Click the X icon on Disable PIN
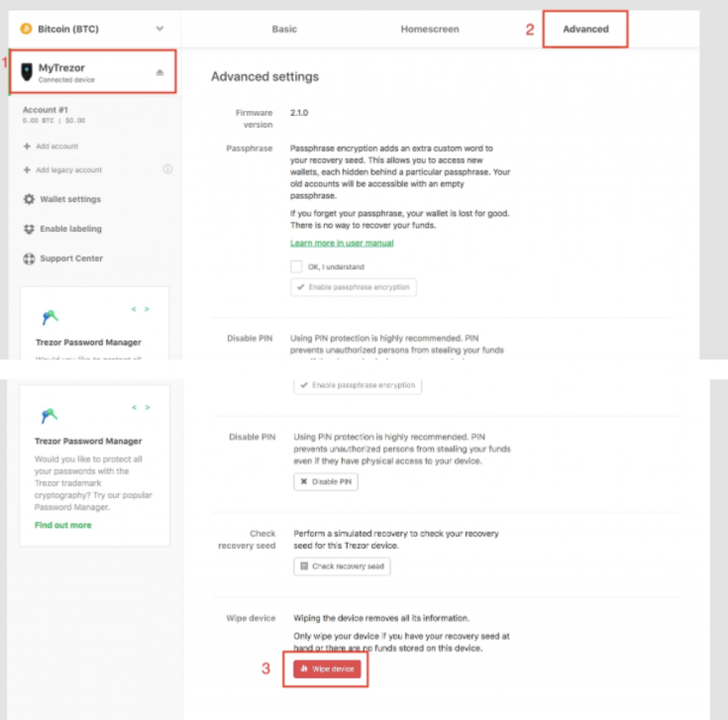This screenshot has width=728, height=720. point(304,481)
